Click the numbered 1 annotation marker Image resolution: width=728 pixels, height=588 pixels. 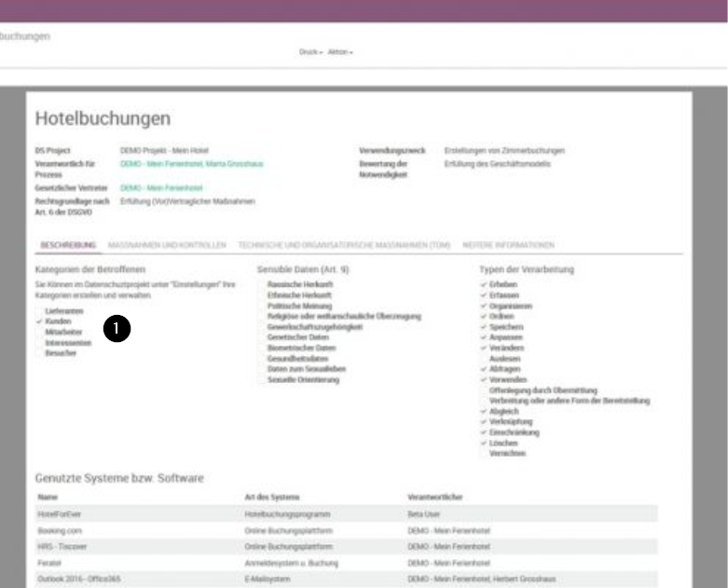(x=116, y=328)
